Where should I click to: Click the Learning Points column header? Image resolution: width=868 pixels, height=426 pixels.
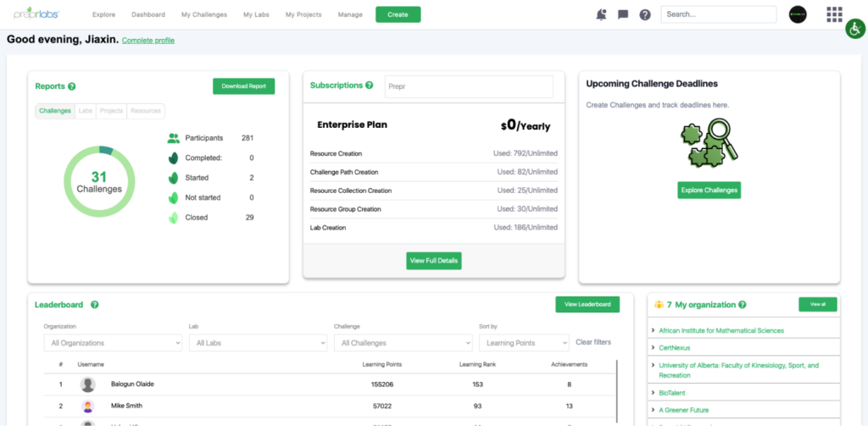(x=382, y=364)
